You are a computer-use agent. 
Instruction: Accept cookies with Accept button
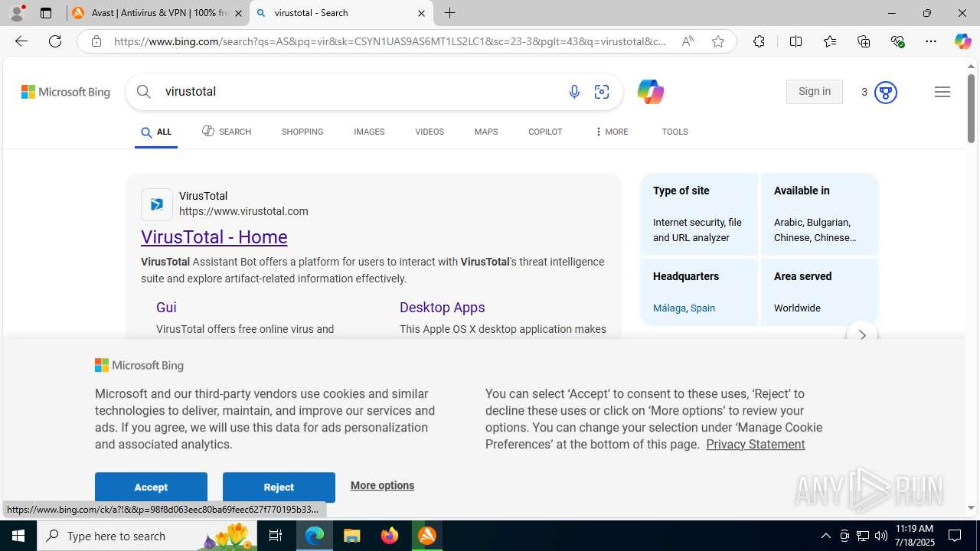point(151,487)
